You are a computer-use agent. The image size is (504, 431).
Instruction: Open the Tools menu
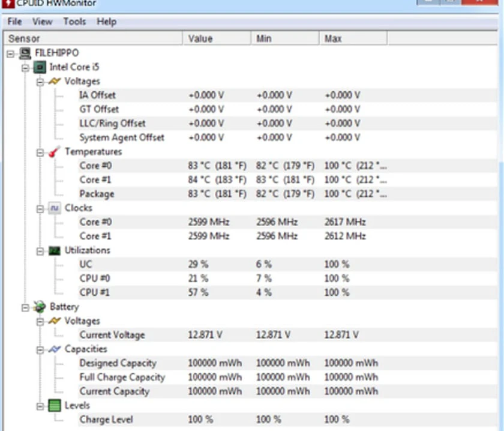tap(74, 22)
